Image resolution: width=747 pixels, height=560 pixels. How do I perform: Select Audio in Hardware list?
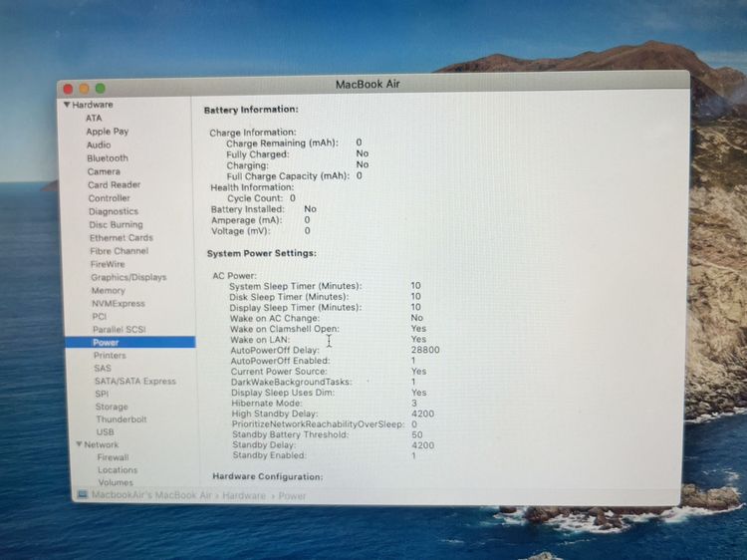coord(99,144)
